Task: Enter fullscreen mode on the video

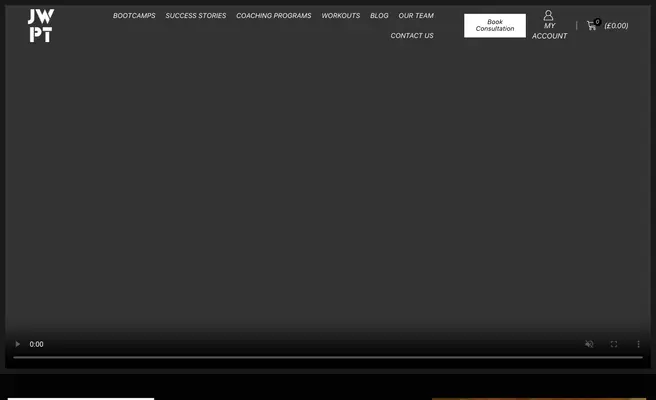Action: click(614, 344)
